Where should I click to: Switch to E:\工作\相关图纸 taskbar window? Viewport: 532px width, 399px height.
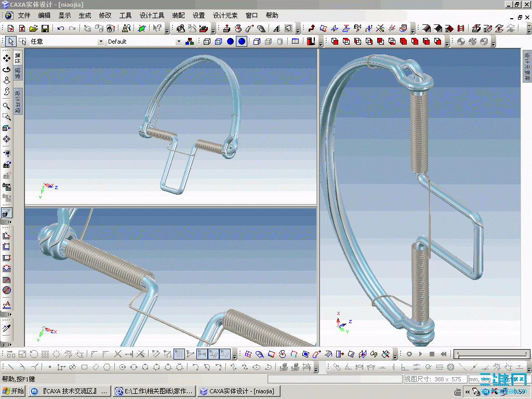click(x=154, y=391)
